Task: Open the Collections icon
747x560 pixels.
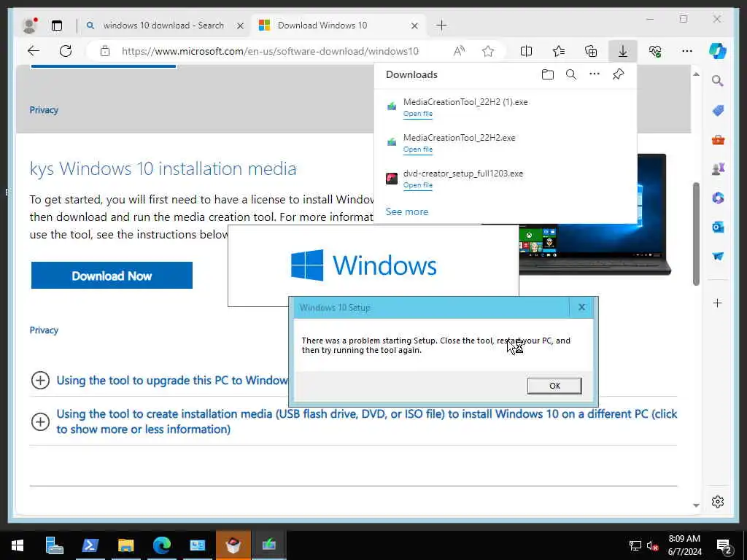Action: coord(591,51)
